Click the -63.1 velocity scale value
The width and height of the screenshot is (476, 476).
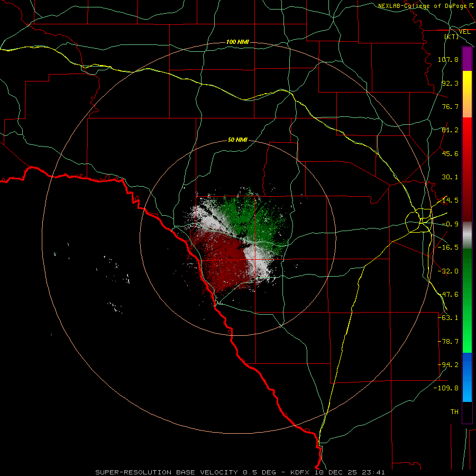click(x=448, y=318)
